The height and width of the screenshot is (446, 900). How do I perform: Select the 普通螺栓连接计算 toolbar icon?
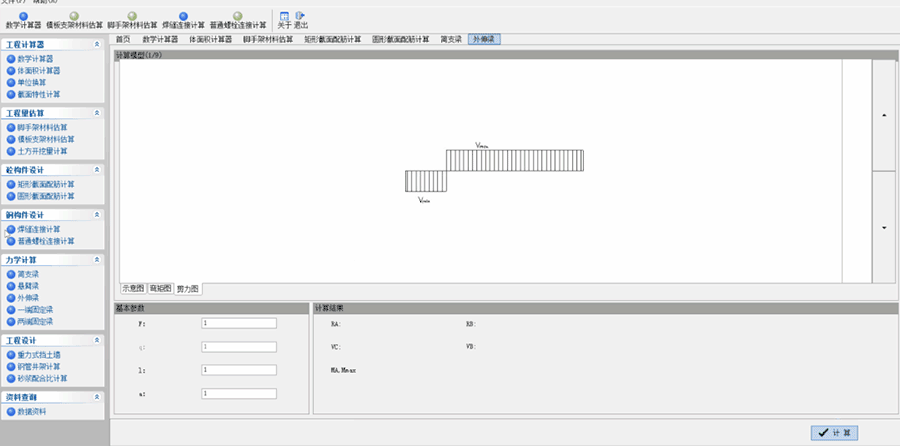click(x=238, y=18)
